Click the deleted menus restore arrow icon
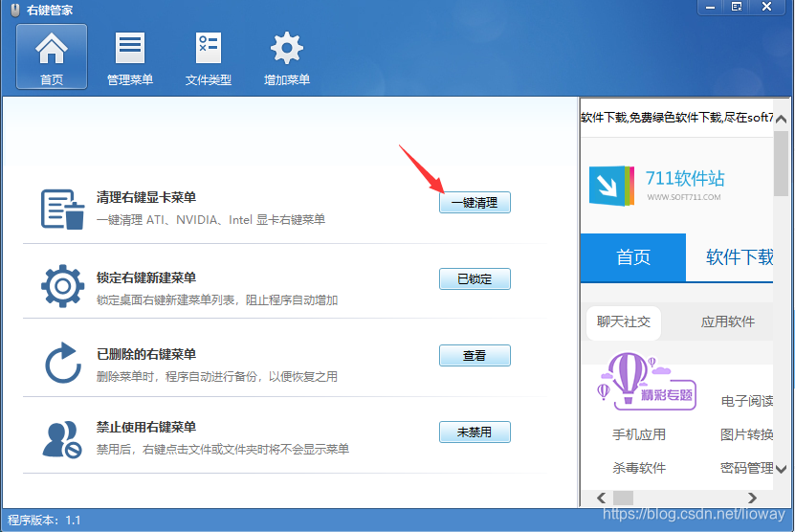The image size is (795, 532). (62, 364)
